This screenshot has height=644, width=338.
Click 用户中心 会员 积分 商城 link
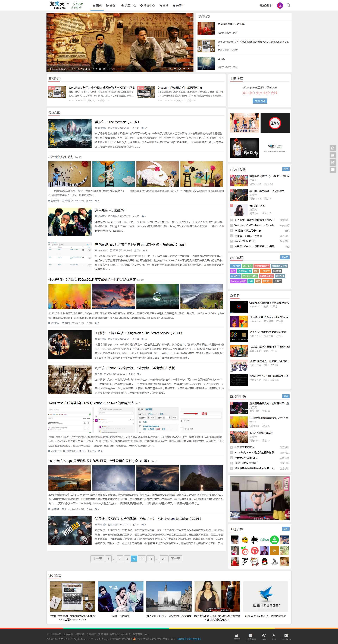tap(260, 93)
